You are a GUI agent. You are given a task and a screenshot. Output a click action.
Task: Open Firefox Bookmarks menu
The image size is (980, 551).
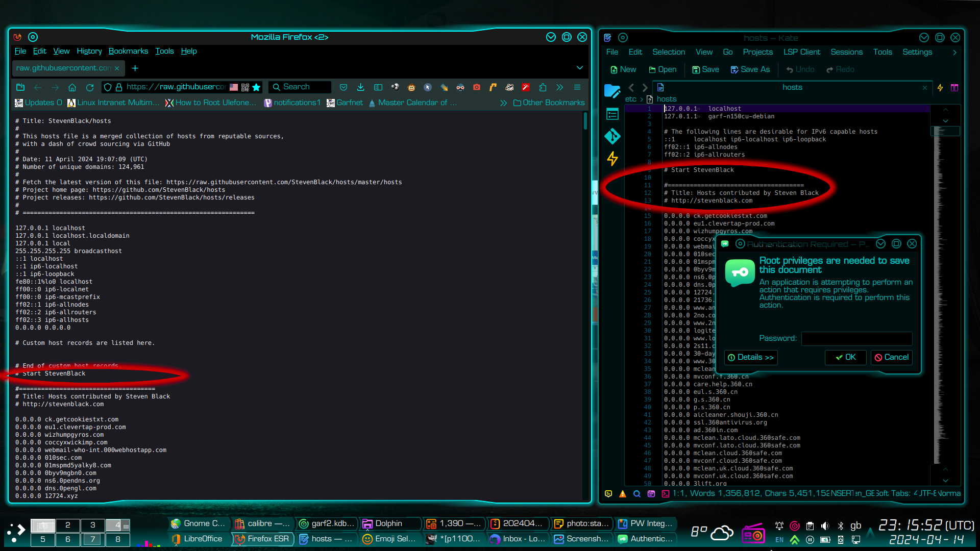128,51
